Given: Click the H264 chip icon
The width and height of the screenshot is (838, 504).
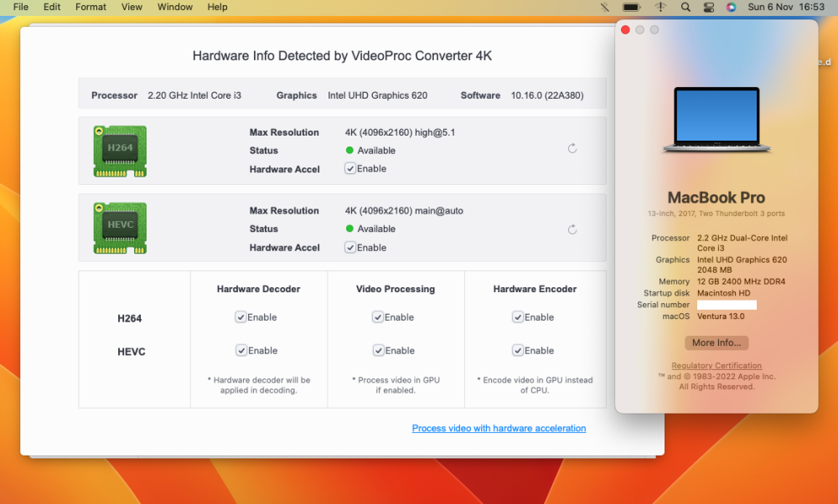Looking at the screenshot, I should [120, 151].
